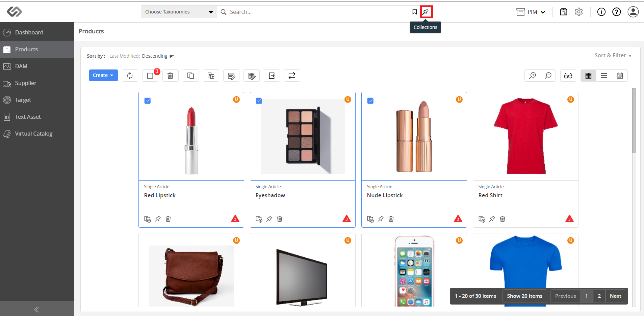The image size is (644, 316).
Task: Open the PIM module dropdown
Action: [531, 12]
